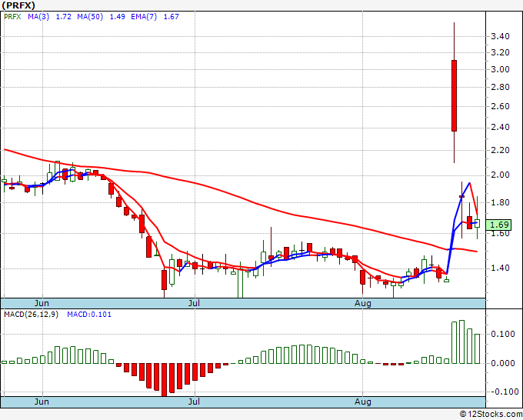Click the tallest green MACD histogram bar
This screenshot has height=420, width=523.
(461, 342)
